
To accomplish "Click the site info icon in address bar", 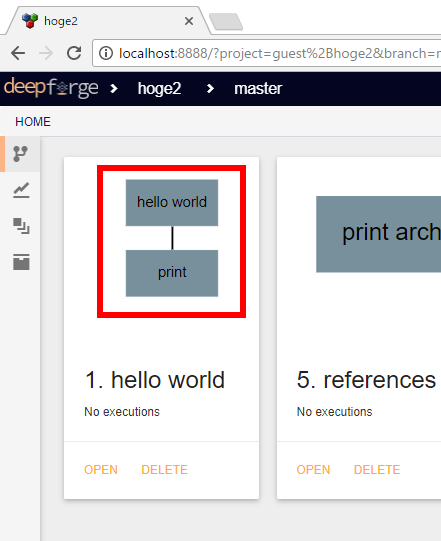I will 106,53.
